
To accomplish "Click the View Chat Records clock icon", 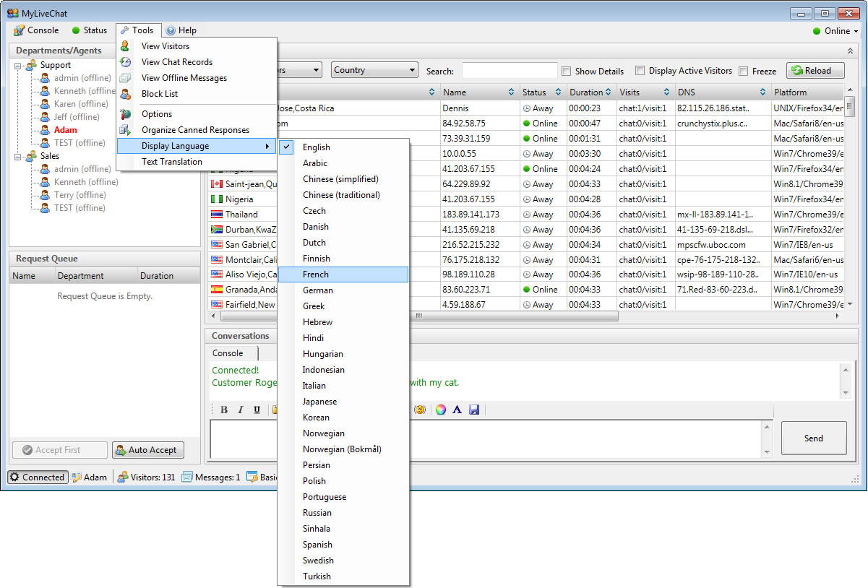I will 126,62.
